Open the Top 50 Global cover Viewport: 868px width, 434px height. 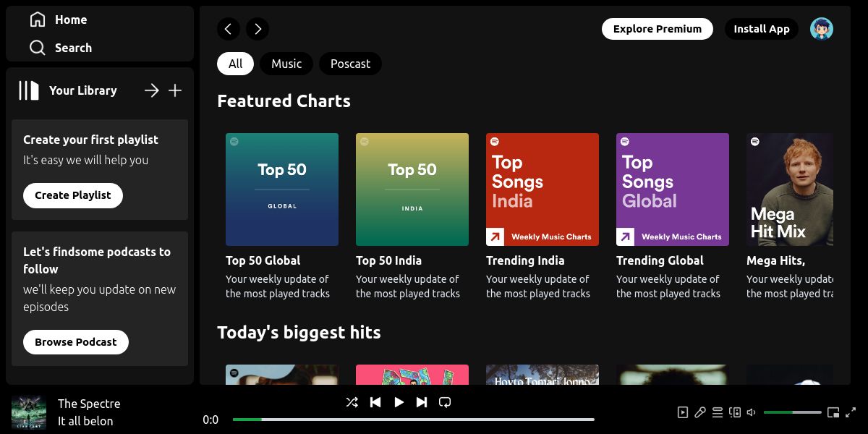tap(282, 190)
